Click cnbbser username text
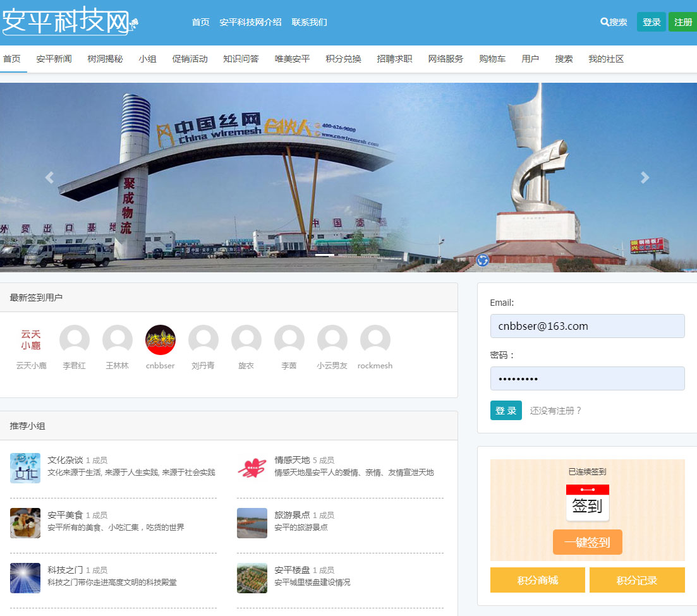Image resolution: width=697 pixels, height=616 pixels. (x=161, y=366)
